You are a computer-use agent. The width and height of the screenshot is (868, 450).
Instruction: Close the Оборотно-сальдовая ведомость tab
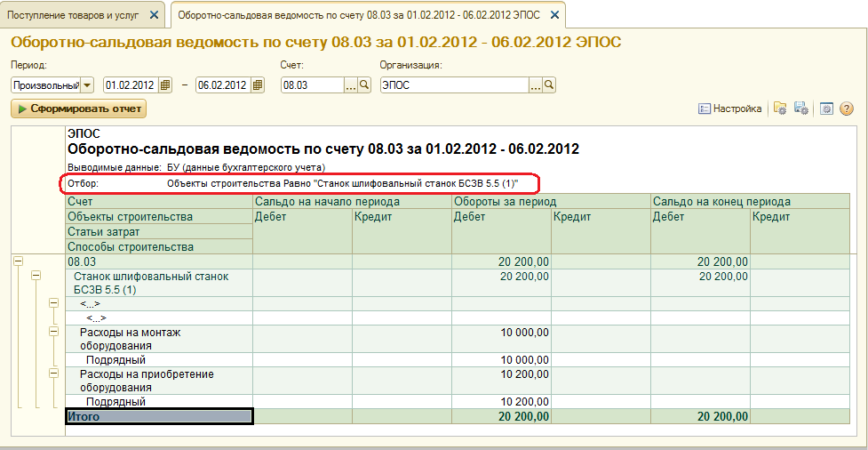554,15
